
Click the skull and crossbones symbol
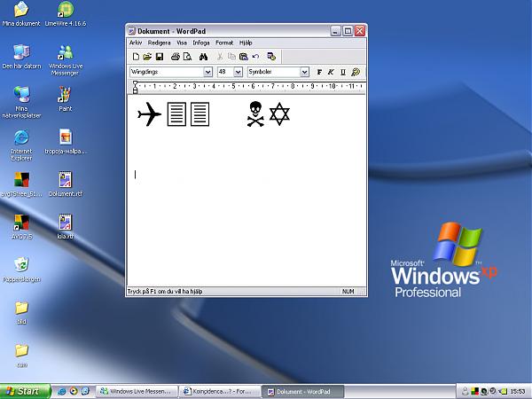click(x=255, y=114)
